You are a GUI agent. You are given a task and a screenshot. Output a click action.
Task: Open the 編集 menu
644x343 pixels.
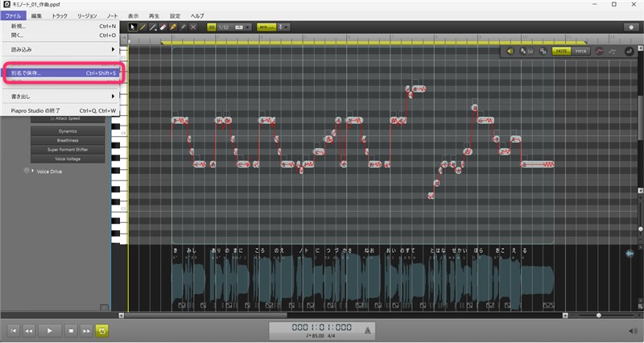[36, 15]
